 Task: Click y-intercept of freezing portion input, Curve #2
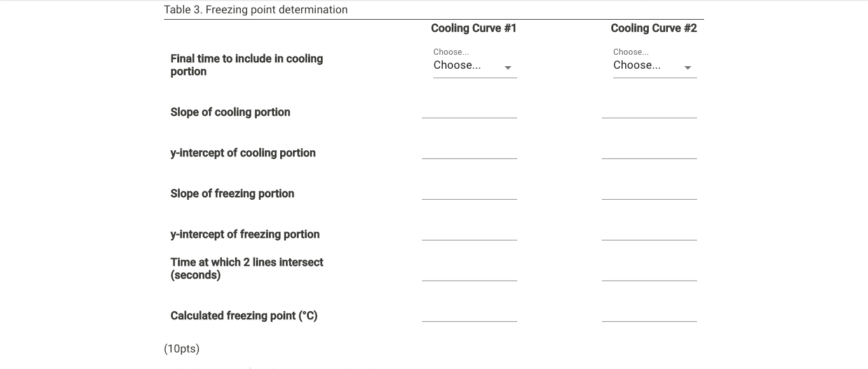649,233
